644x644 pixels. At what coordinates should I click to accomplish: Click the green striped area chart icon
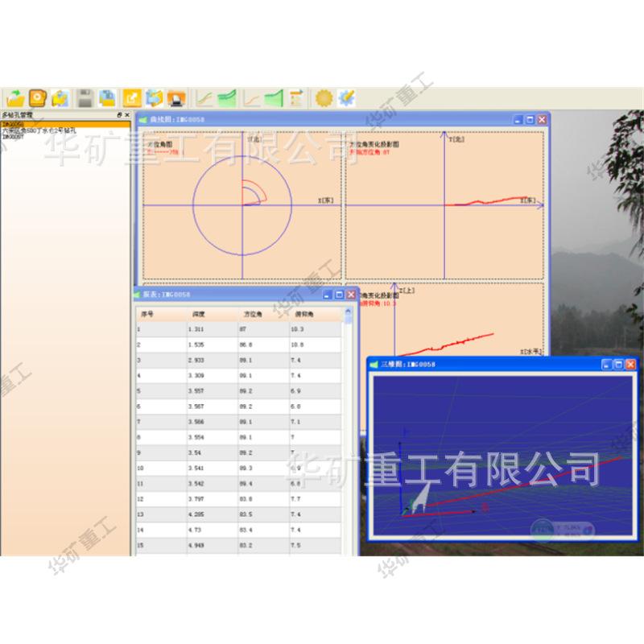click(227, 98)
